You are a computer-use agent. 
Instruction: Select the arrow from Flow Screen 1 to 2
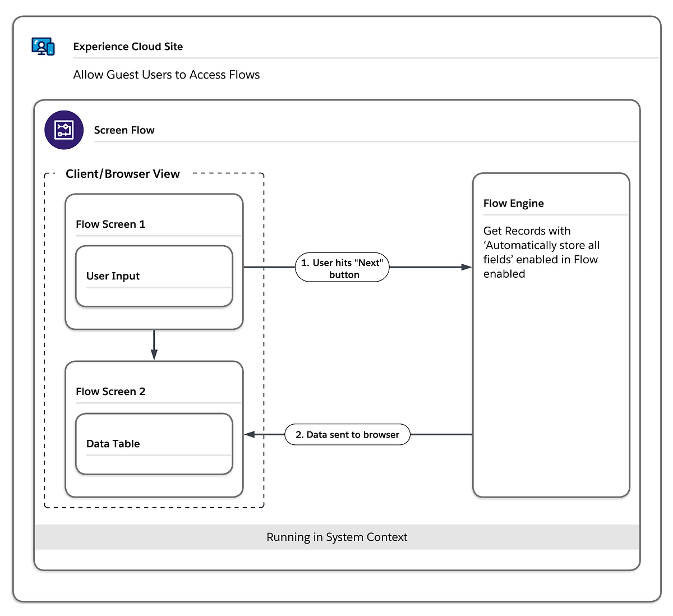154,345
